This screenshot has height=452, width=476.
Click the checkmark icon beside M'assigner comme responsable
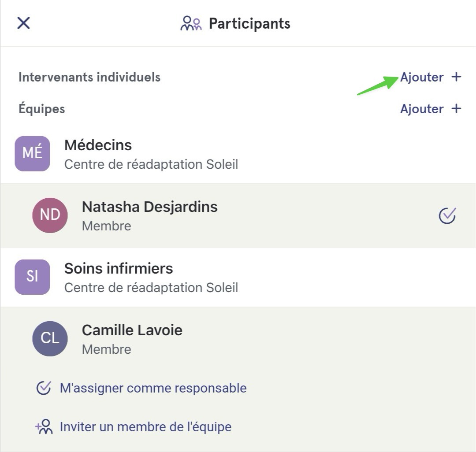(x=44, y=388)
